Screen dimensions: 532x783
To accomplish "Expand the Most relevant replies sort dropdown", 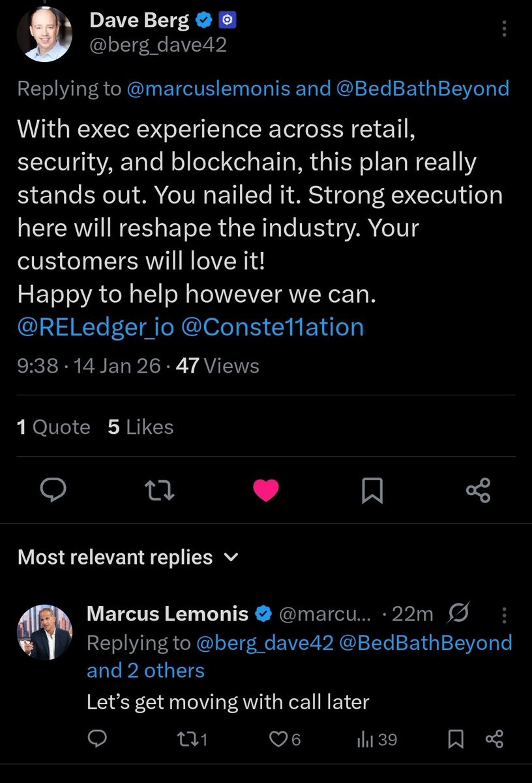I will point(230,557).
